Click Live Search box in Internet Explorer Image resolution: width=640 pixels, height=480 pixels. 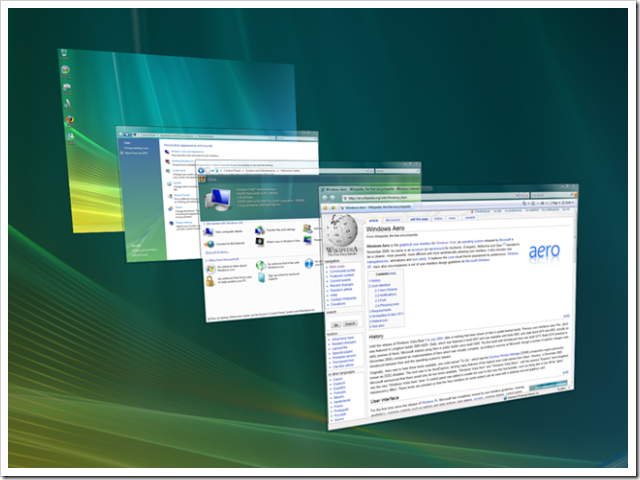(x=551, y=195)
